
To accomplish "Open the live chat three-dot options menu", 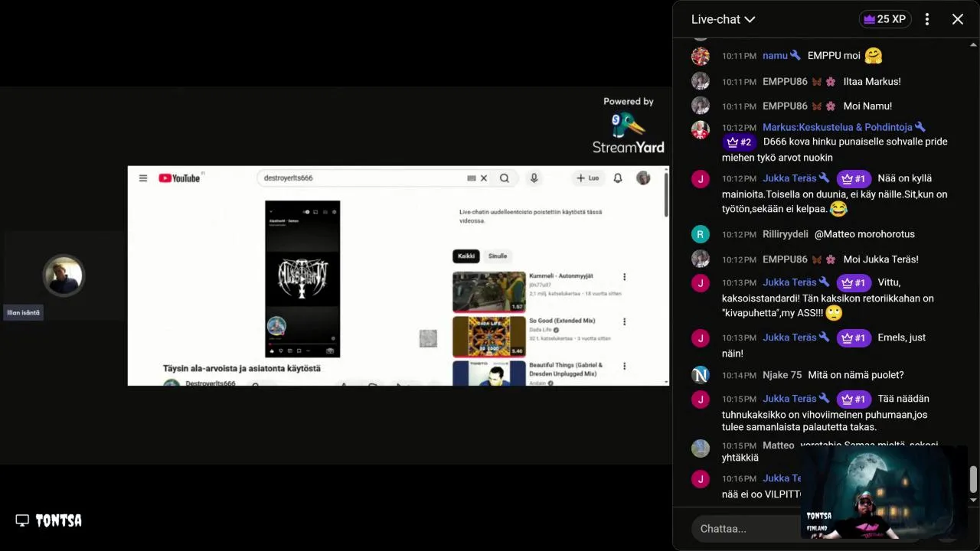I will click(x=927, y=19).
